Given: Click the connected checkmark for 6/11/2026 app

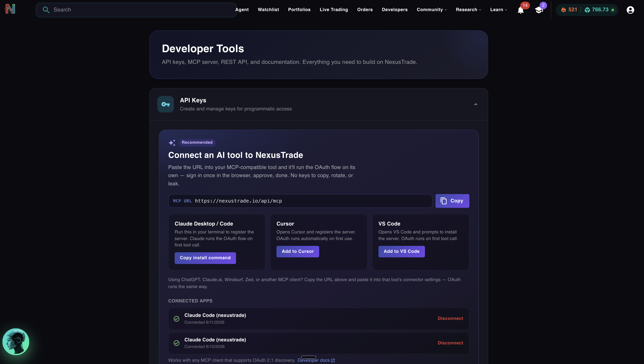Looking at the screenshot, I should coord(177,319).
